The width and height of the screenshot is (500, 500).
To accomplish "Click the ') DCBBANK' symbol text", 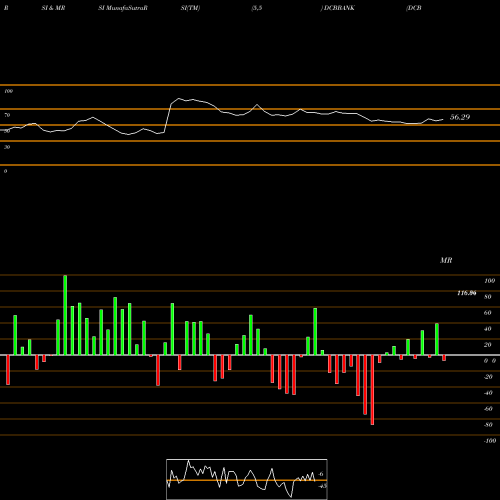I will pyautogui.click(x=338, y=8).
